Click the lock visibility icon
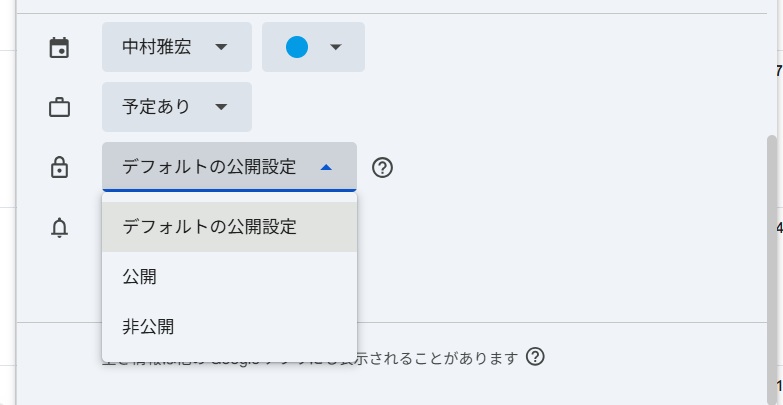This screenshot has height=405, width=783. click(60, 167)
